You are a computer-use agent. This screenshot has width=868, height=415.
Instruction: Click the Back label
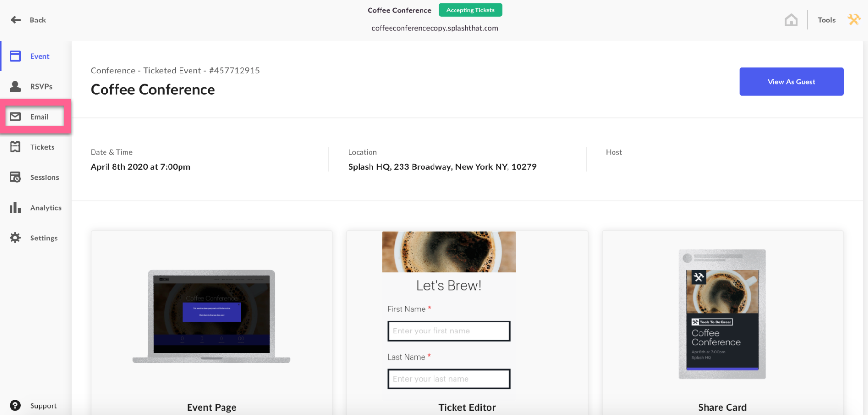click(x=38, y=20)
